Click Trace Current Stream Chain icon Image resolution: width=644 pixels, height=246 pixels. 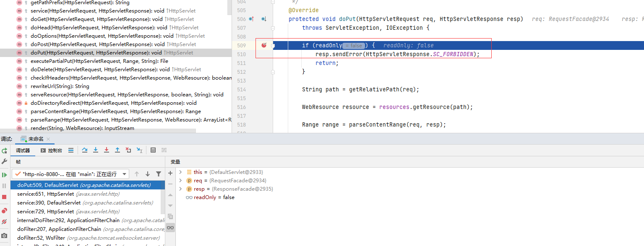164,150
